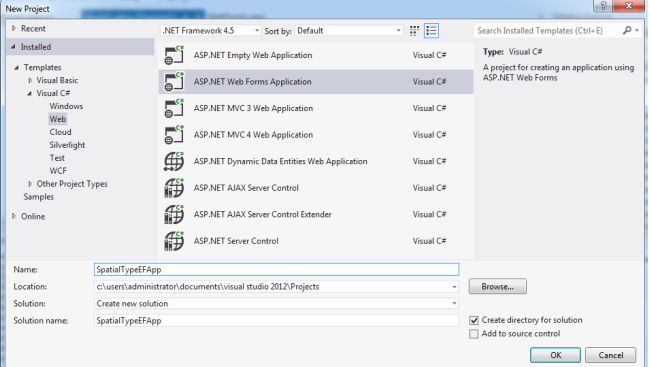Select ASP.NET AJAX Server Control Extender text
Viewport: 650px width, 367px height.
tap(262, 214)
